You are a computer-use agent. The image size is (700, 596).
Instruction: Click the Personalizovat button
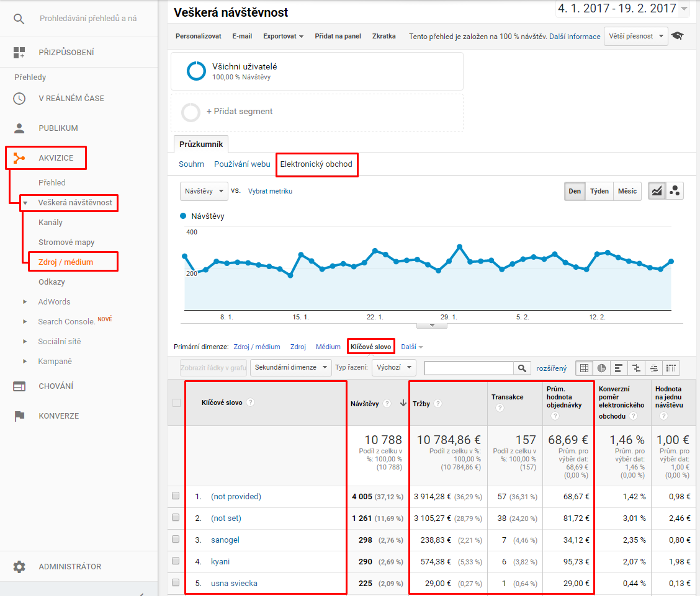[198, 36]
